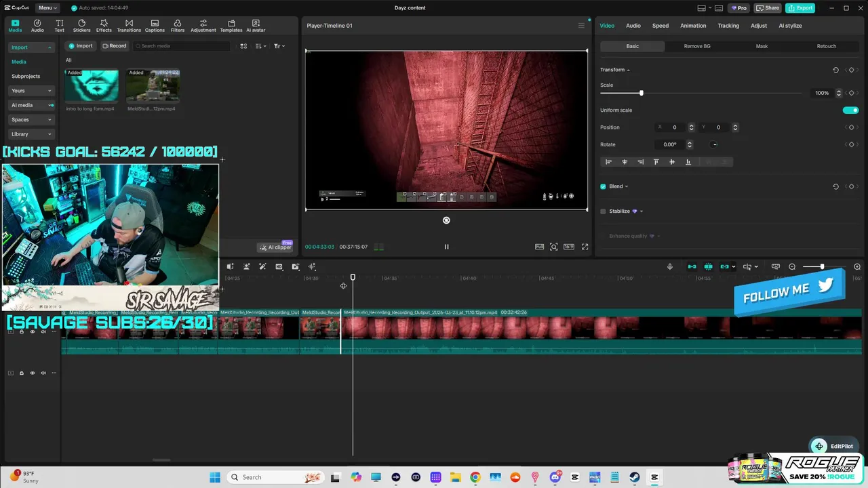Viewport: 868px width, 488px height.
Task: Open the Transitions panel
Action: coord(129,26)
